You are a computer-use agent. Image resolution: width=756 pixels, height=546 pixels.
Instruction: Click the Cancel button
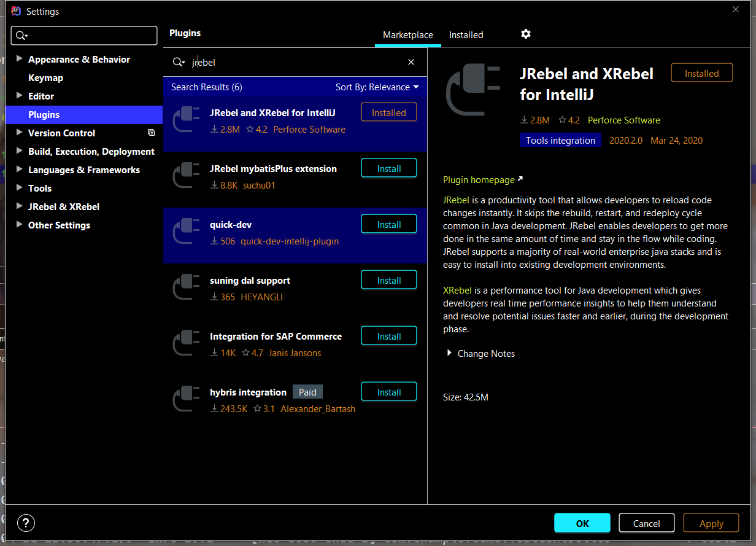[647, 523]
